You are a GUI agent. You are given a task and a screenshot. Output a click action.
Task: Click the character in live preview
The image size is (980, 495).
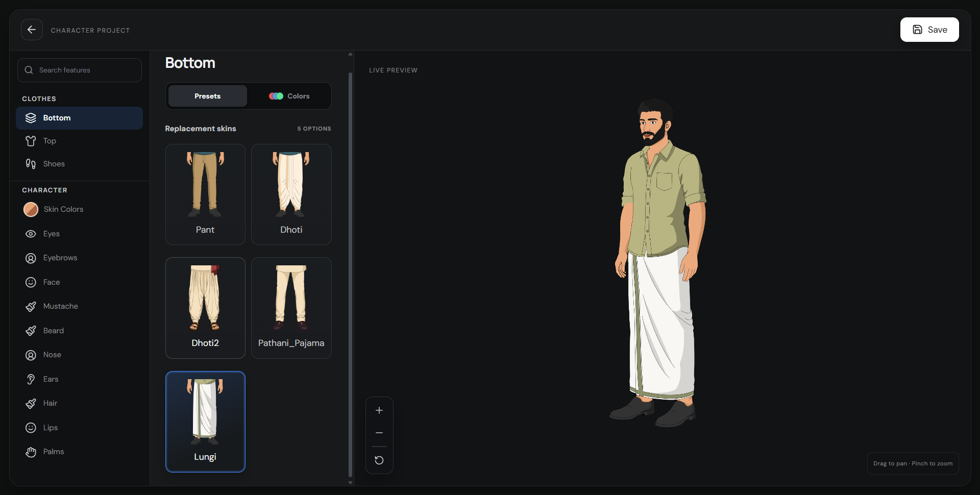(658, 263)
